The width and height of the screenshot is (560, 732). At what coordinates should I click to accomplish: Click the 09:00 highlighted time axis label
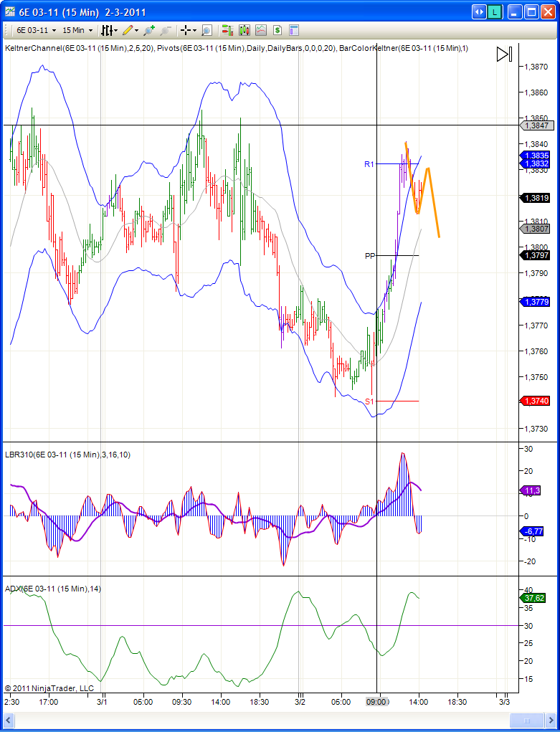point(377,702)
